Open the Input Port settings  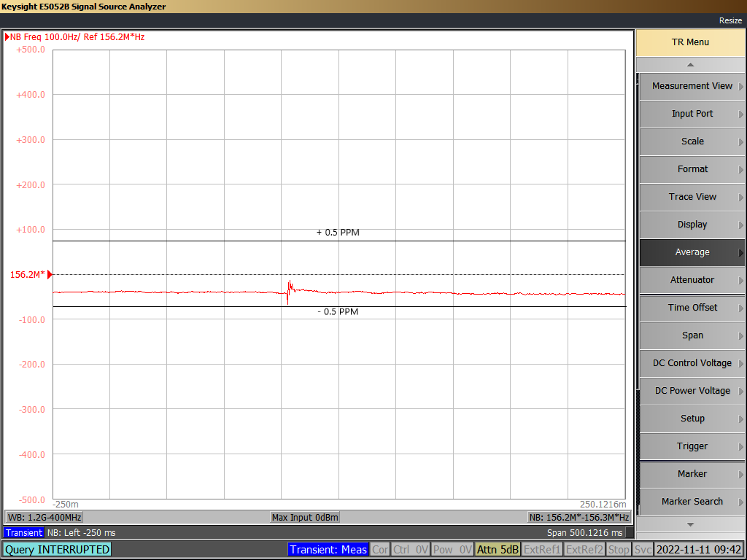pos(691,114)
